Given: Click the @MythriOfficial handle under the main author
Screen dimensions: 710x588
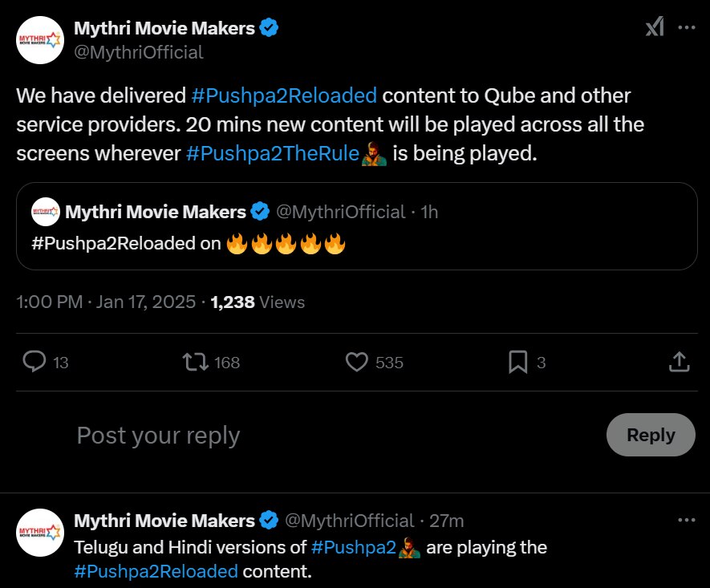Looking at the screenshot, I should click(x=139, y=52).
